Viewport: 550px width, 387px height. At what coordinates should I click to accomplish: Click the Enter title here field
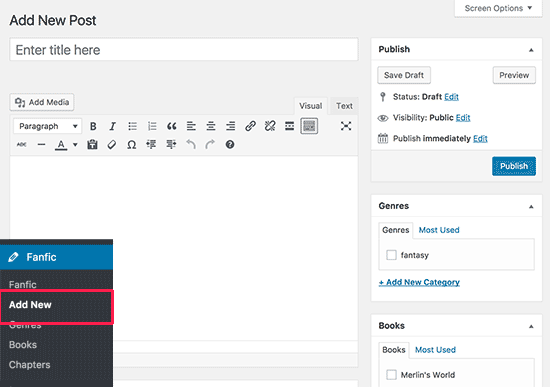pyautogui.click(x=184, y=49)
